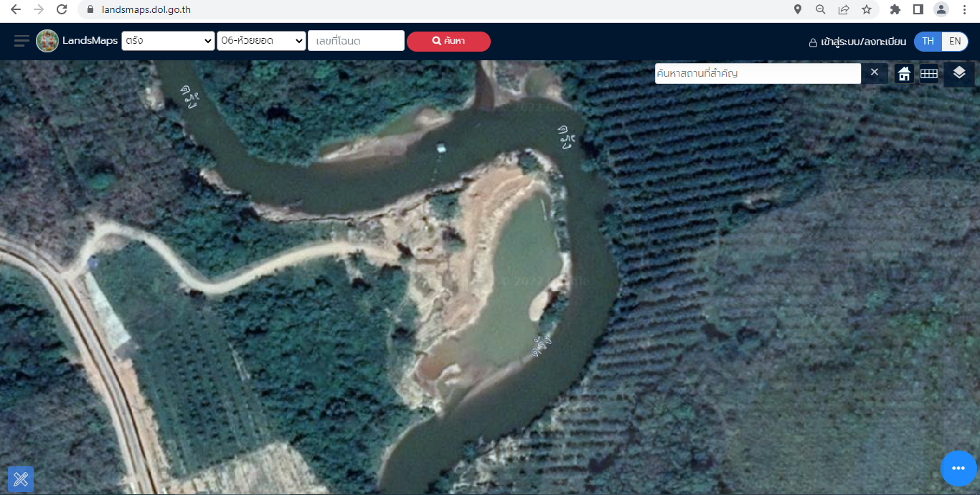This screenshot has width=980, height=495.
Task: Click the เข้าสู่ระบบ/ลงทะเบียน login link
Action: pos(857,42)
